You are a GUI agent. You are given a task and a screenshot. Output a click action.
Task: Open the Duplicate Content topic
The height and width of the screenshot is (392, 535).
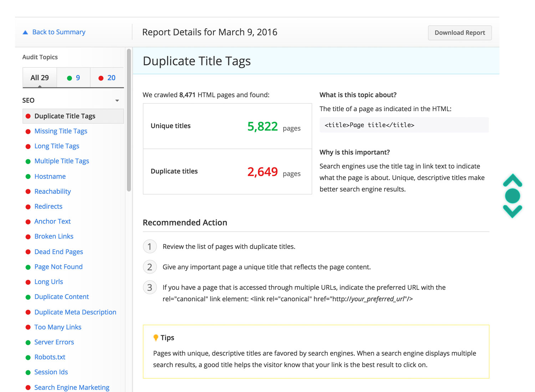[62, 296]
